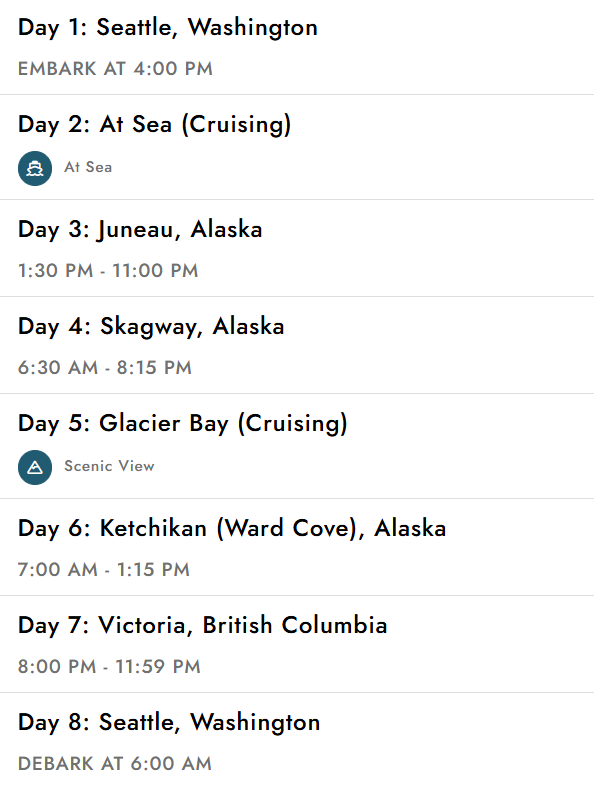Click Victoria's 8:00 PM - 11:59 PM time

(x=109, y=667)
